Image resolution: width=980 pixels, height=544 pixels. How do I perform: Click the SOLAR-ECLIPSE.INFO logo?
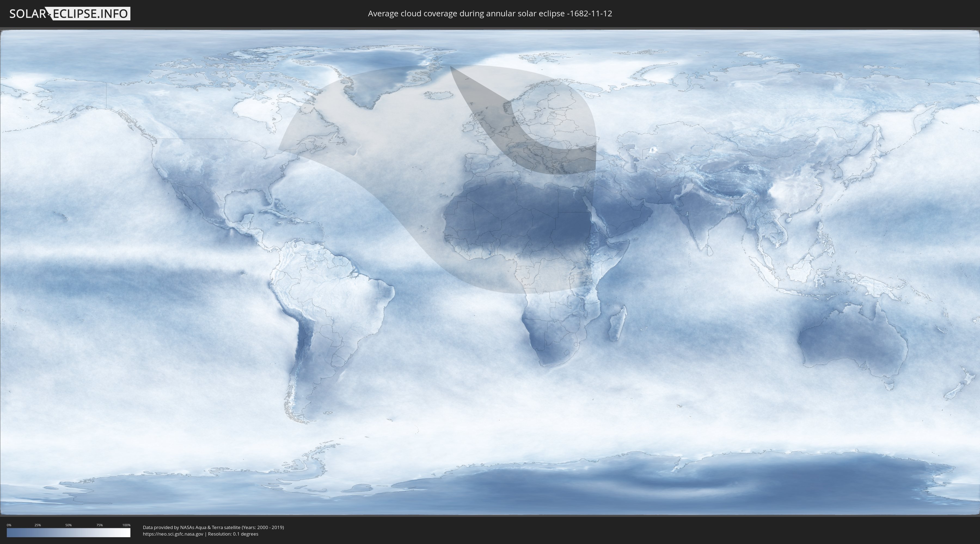(70, 14)
